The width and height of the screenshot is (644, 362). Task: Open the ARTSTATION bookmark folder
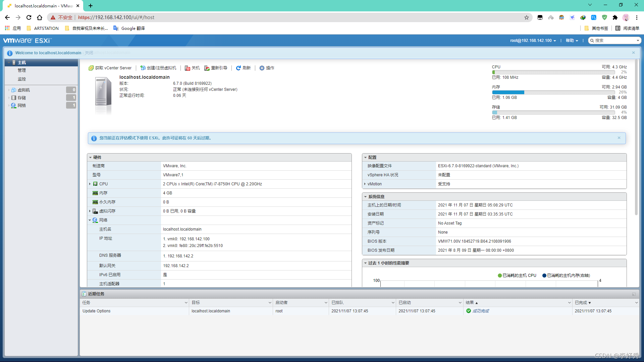[x=43, y=28]
